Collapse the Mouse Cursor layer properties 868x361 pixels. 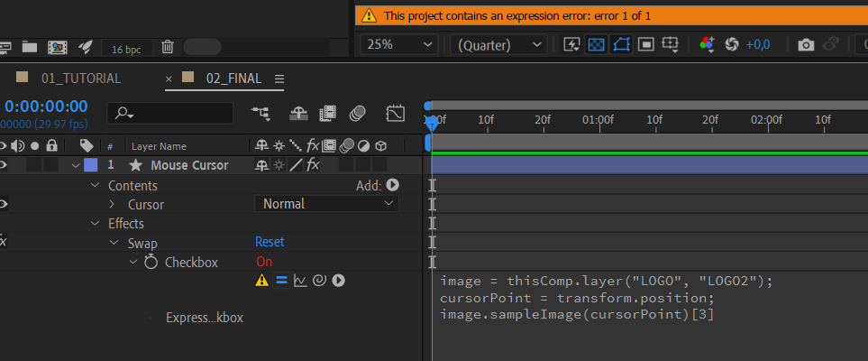point(76,165)
